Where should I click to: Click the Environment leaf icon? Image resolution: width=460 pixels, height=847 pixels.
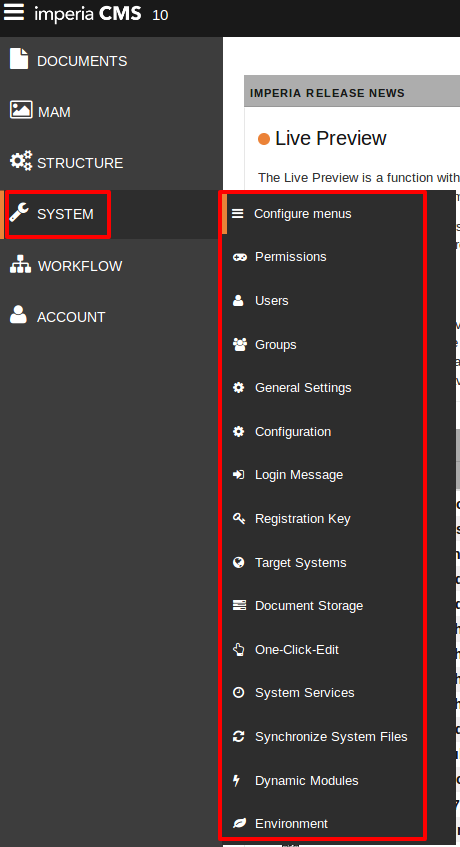point(239,823)
